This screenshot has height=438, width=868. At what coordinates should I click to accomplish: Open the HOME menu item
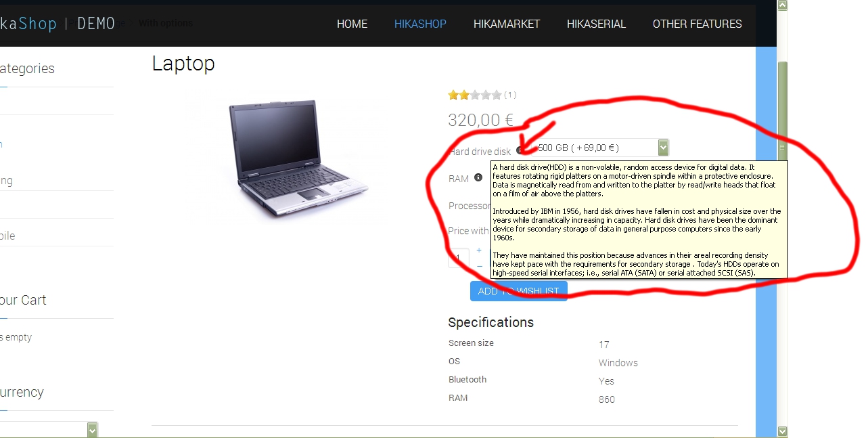pyautogui.click(x=352, y=24)
